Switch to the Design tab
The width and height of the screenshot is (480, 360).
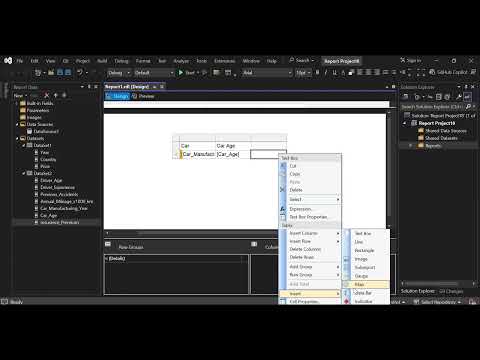pyautogui.click(x=117, y=96)
